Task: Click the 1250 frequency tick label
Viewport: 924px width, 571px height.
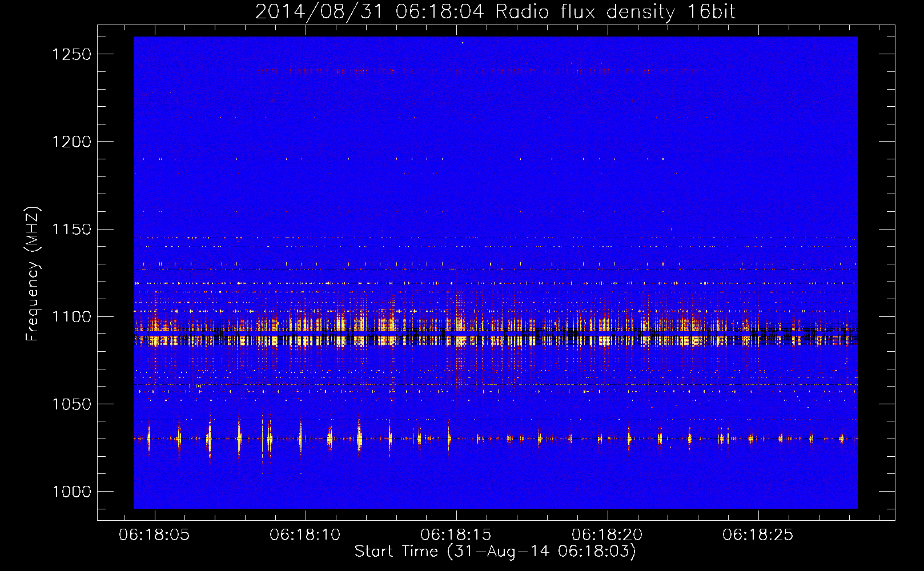Action: (71, 54)
